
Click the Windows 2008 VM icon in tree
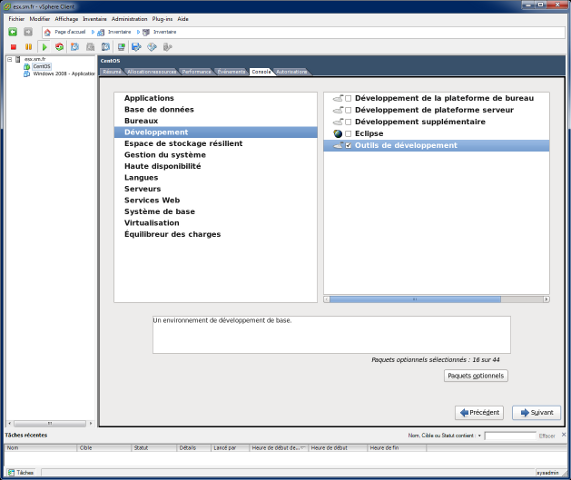click(27, 74)
